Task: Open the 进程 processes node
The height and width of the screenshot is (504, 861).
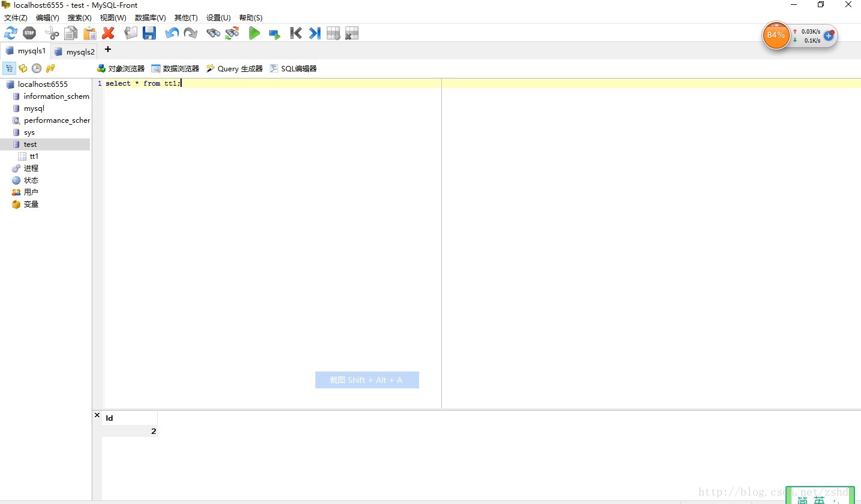Action: (31, 168)
